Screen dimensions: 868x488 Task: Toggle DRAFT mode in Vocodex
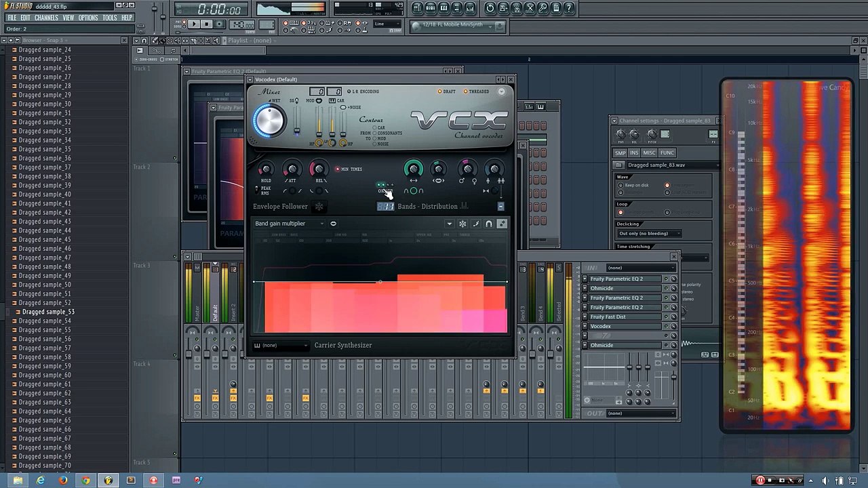(x=447, y=91)
